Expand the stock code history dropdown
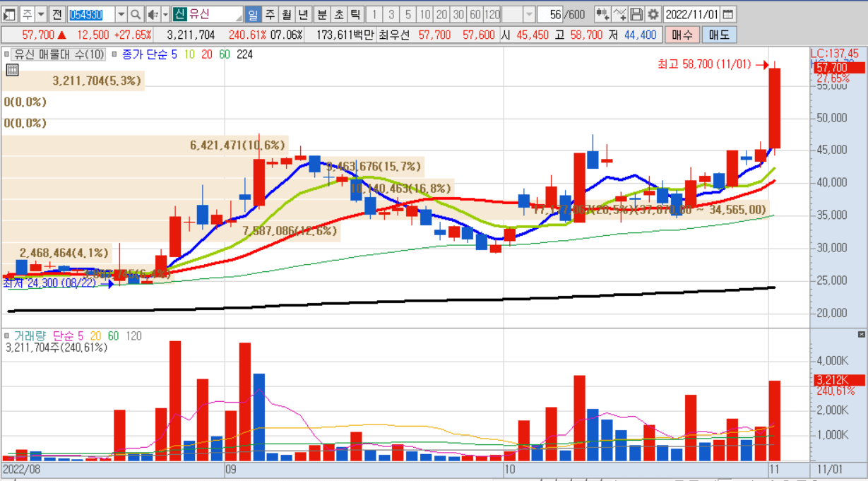Viewport: 868px width, 481px height. coord(120,14)
